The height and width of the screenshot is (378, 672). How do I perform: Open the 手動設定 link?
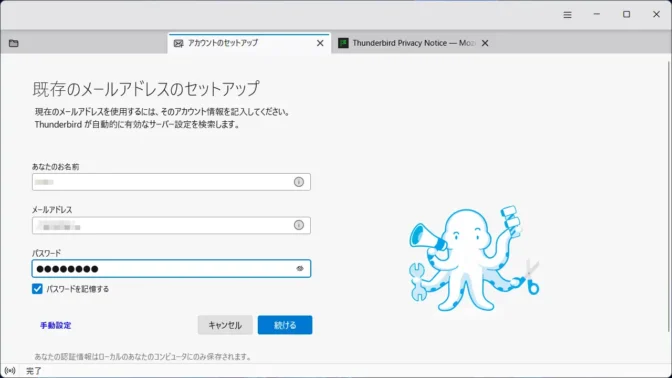(x=56, y=326)
